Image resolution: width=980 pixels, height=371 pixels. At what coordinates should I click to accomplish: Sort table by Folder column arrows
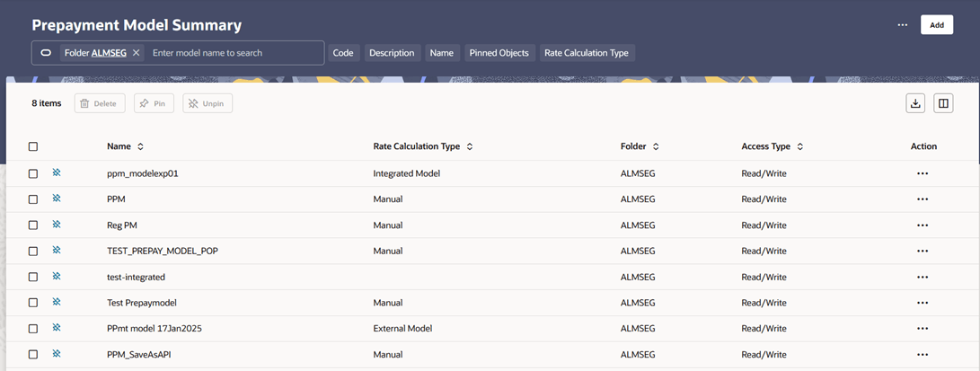(x=656, y=146)
